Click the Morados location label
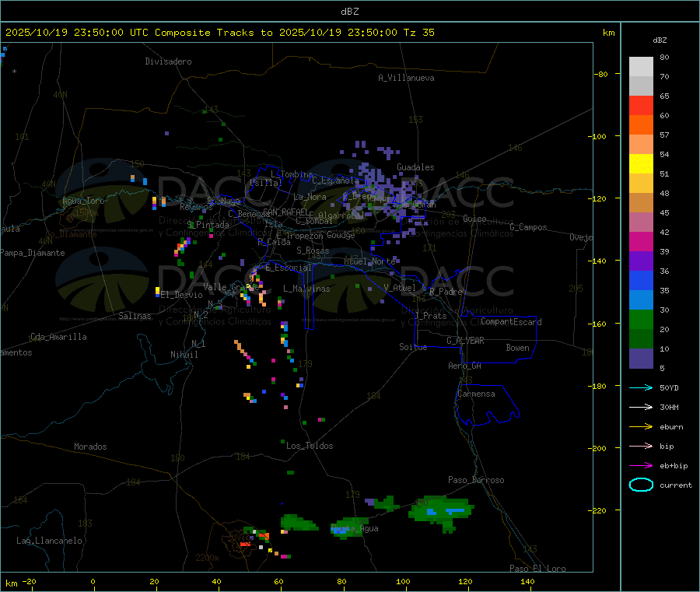The image size is (700, 592). point(90,447)
